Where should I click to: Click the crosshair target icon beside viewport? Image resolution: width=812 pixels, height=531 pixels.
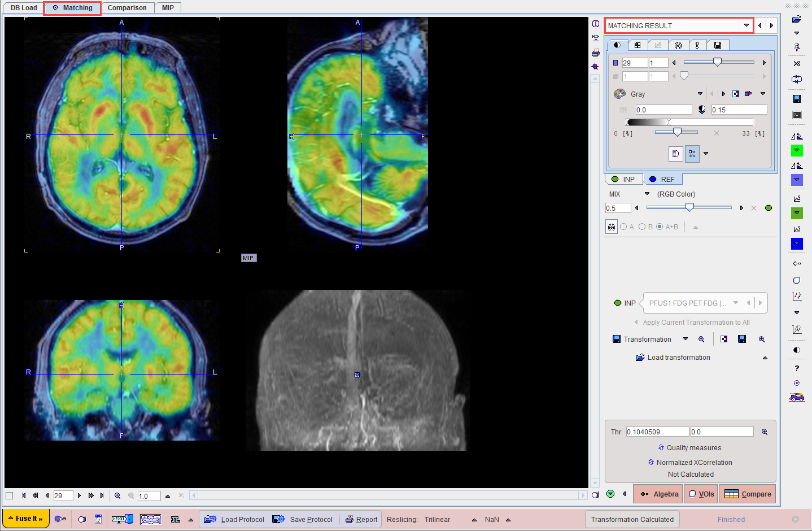tap(595, 67)
